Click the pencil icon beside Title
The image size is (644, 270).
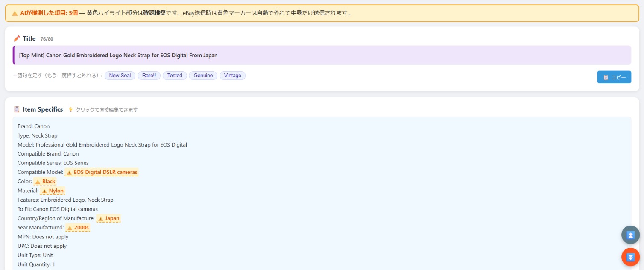tap(17, 38)
